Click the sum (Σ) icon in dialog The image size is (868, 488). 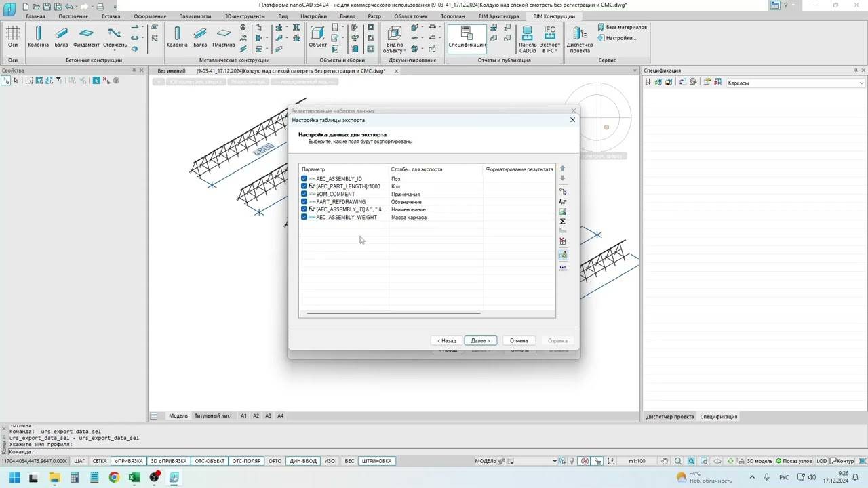point(563,222)
